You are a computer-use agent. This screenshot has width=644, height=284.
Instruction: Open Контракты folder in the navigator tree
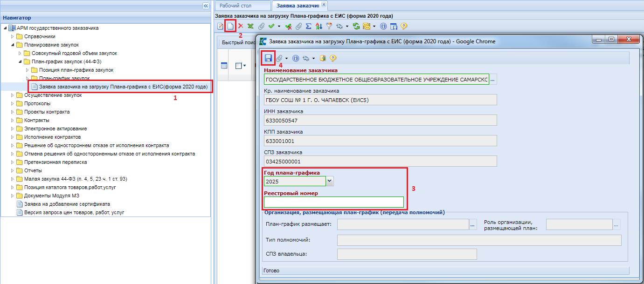click(x=36, y=120)
